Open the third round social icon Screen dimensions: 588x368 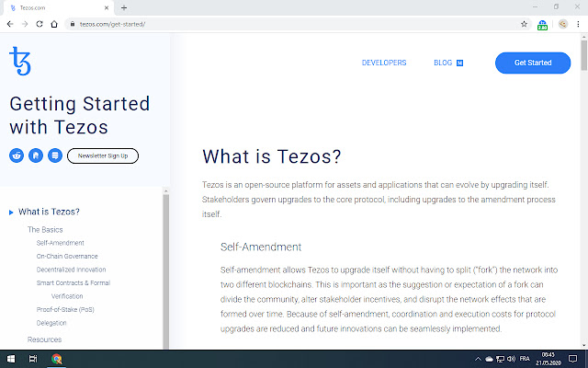coord(55,155)
